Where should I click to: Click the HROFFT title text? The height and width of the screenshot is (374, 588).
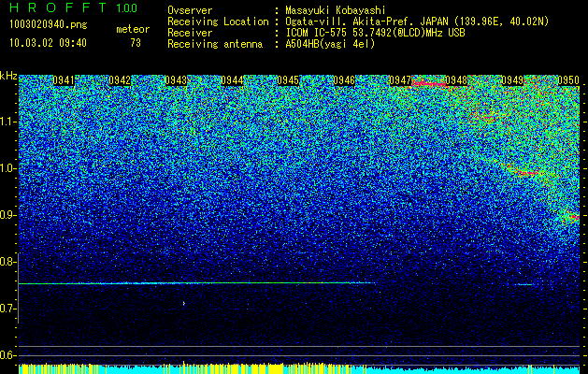pos(57,7)
